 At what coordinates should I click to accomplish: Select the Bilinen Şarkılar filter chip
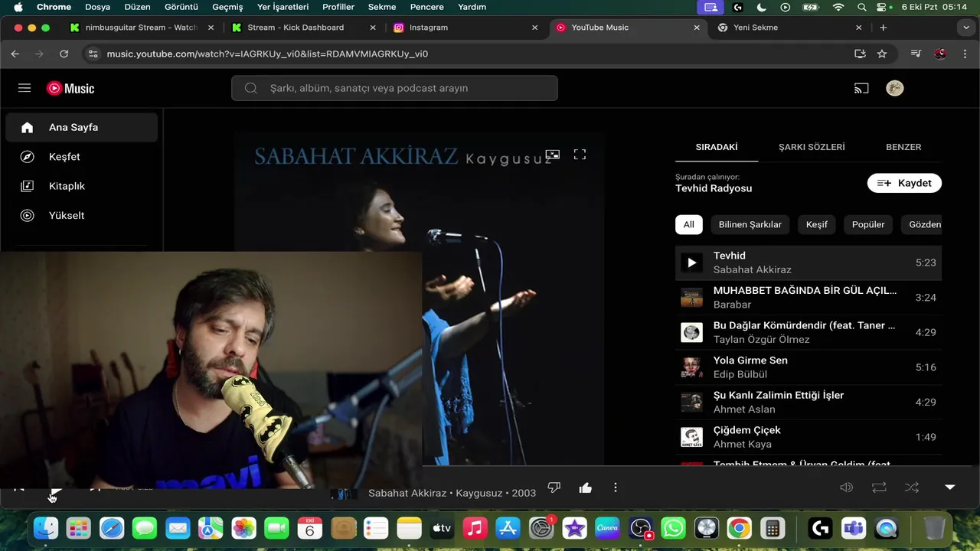750,224
